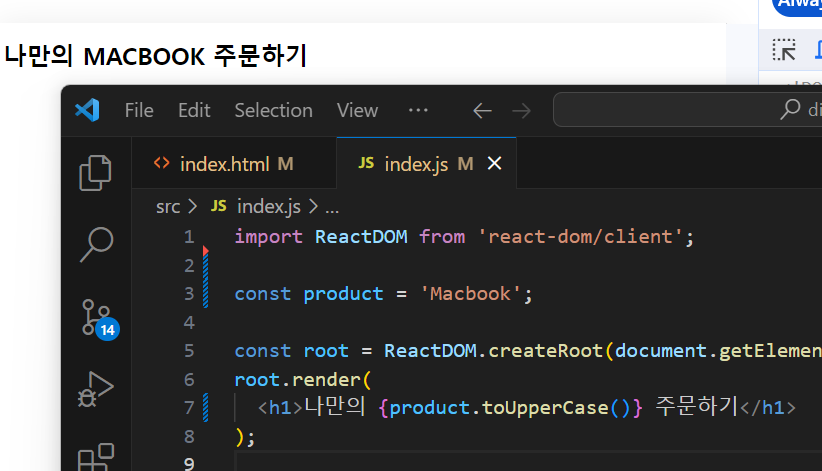Viewport: 822px width, 471px height.
Task: Click the modified-lines gutter marker beside line 3
Action: (206, 280)
